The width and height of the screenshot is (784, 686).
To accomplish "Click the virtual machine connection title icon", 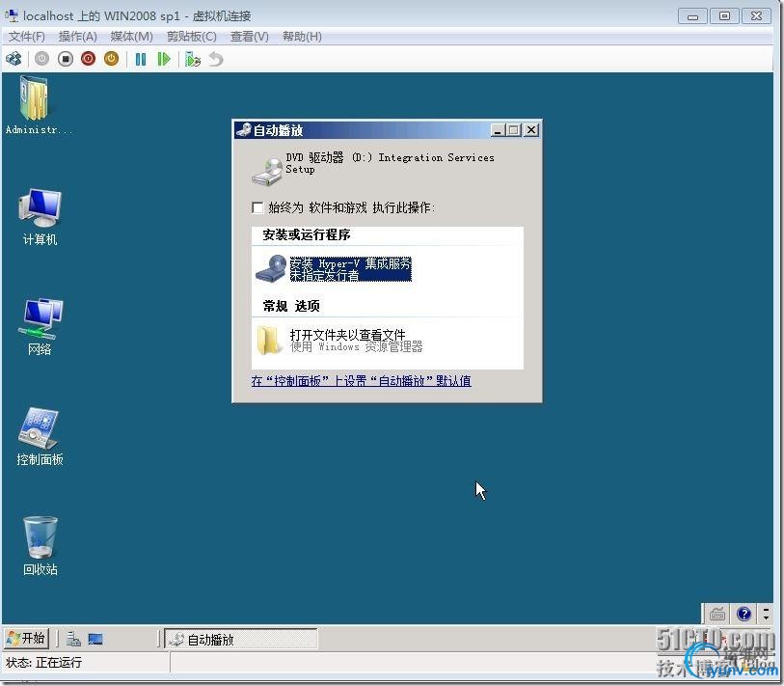I will [x=12, y=15].
